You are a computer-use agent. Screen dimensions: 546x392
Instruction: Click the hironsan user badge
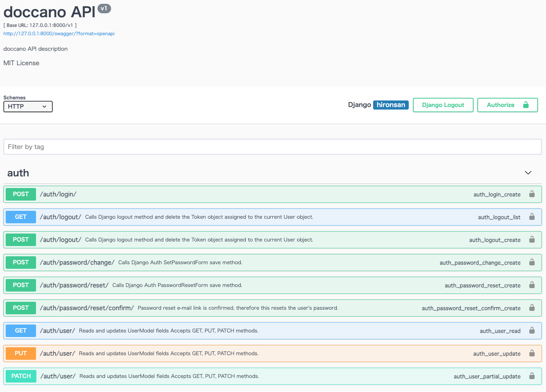(391, 105)
